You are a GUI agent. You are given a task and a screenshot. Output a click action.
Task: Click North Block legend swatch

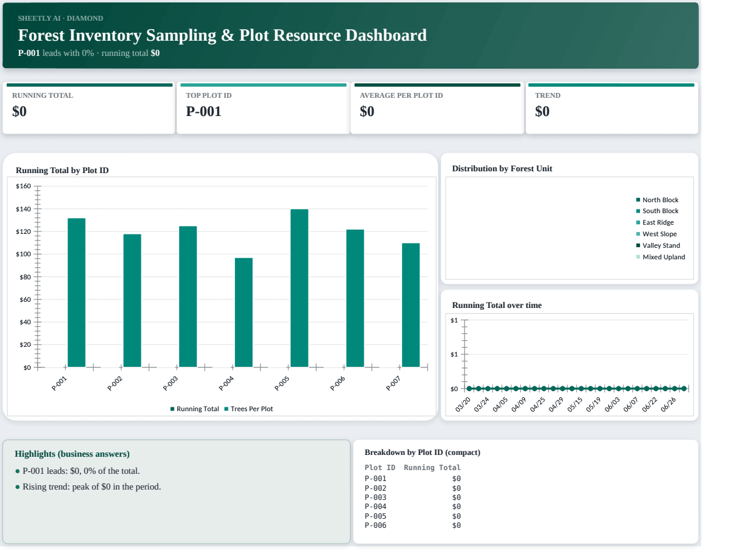[x=638, y=200]
